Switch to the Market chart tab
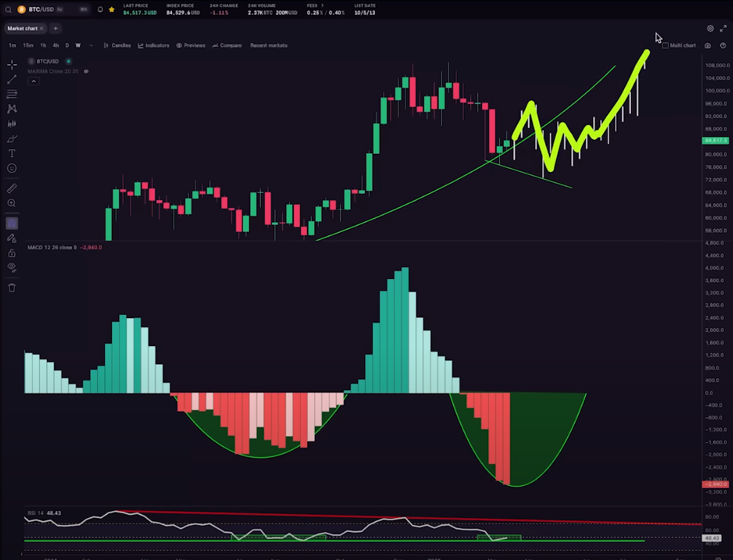733x560 pixels. [x=22, y=29]
